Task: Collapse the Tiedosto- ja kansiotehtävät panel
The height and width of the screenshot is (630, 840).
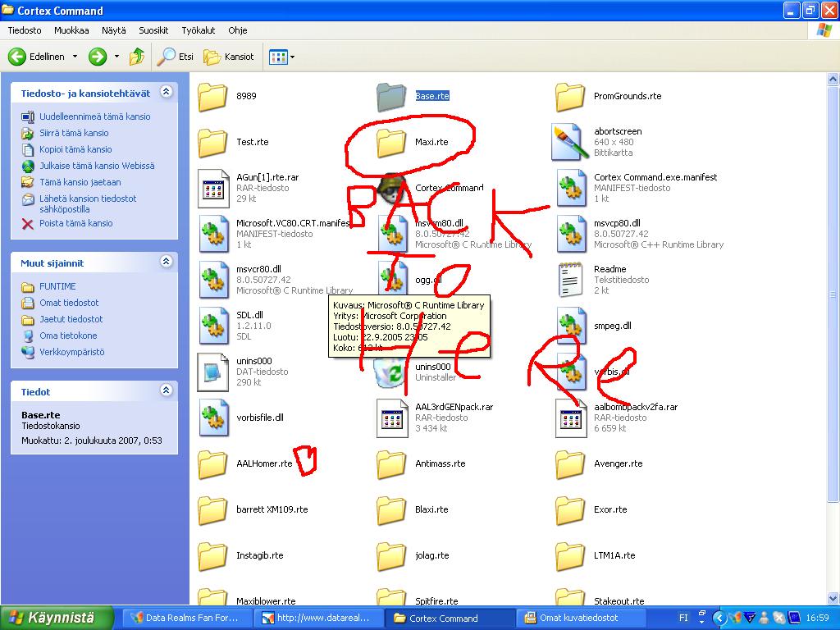Action: coord(167,93)
